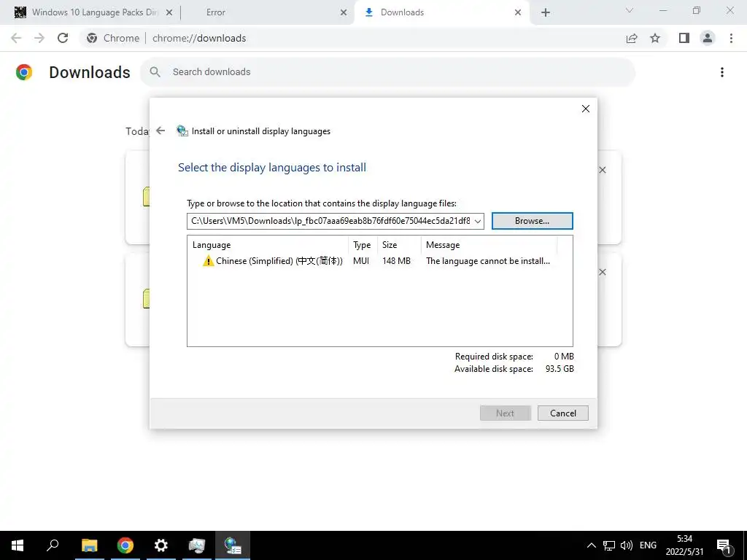Click inside the language files path field
The height and width of the screenshot is (560, 747).
pyautogui.click(x=330, y=221)
